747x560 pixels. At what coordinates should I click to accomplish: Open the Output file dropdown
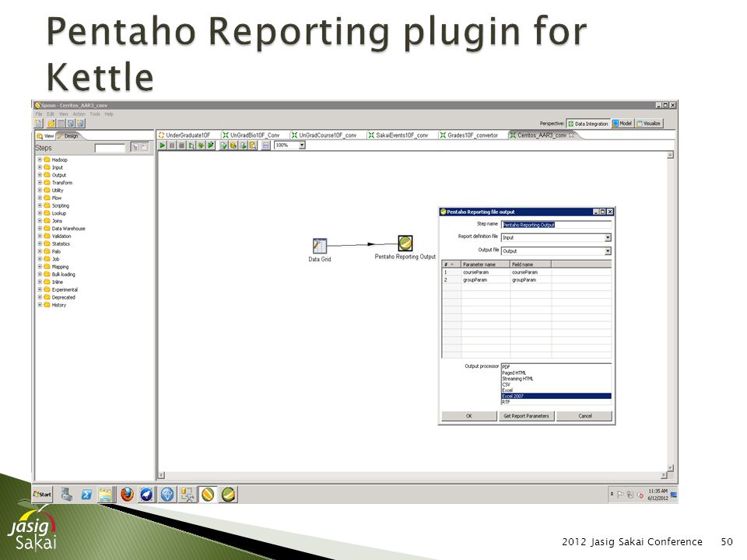point(608,250)
